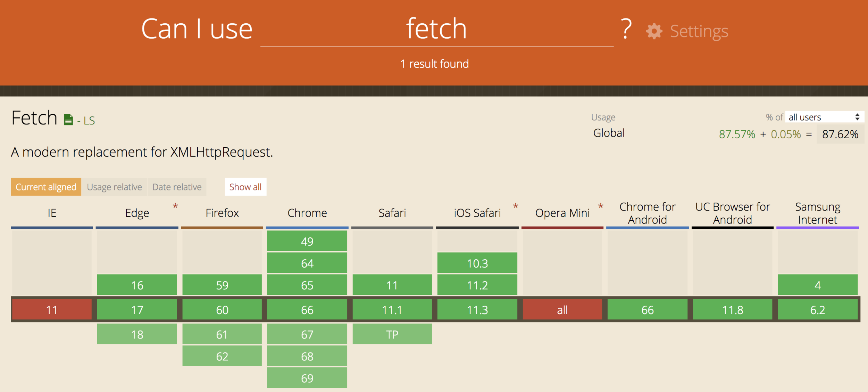The width and height of the screenshot is (868, 392).
Task: Click the Fetch feature title
Action: pos(34,118)
